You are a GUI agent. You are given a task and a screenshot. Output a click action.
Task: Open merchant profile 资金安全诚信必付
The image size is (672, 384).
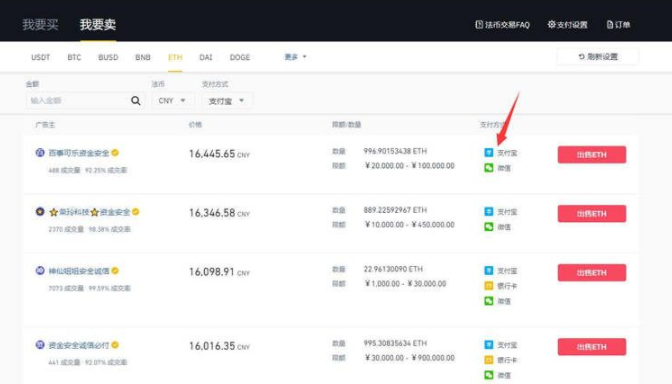78,345
